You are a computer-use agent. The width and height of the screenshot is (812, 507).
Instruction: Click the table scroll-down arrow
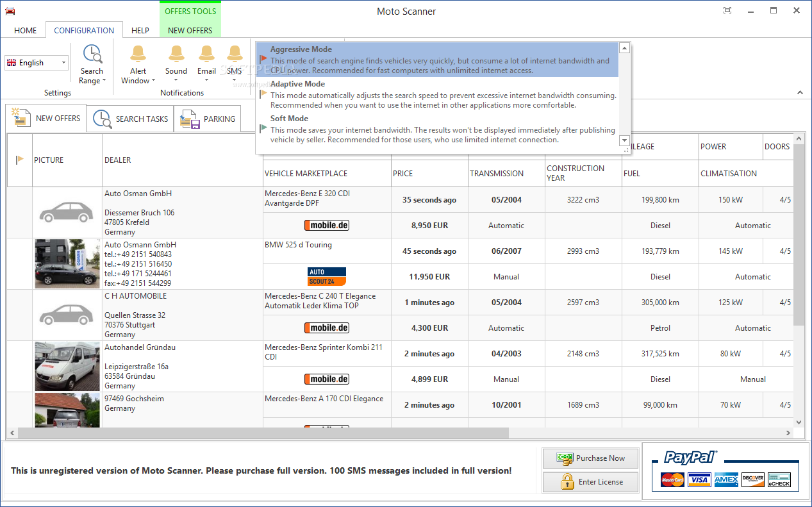coord(799,422)
